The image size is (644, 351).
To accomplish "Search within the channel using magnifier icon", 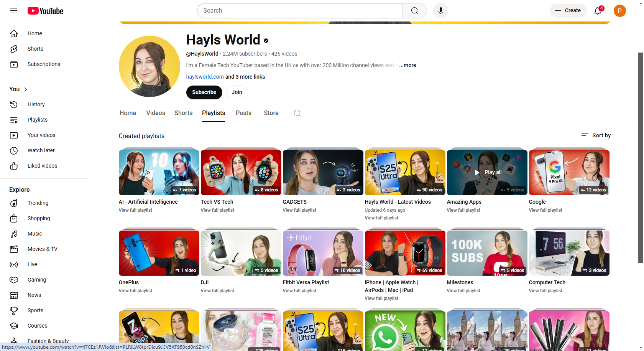I will point(297,113).
